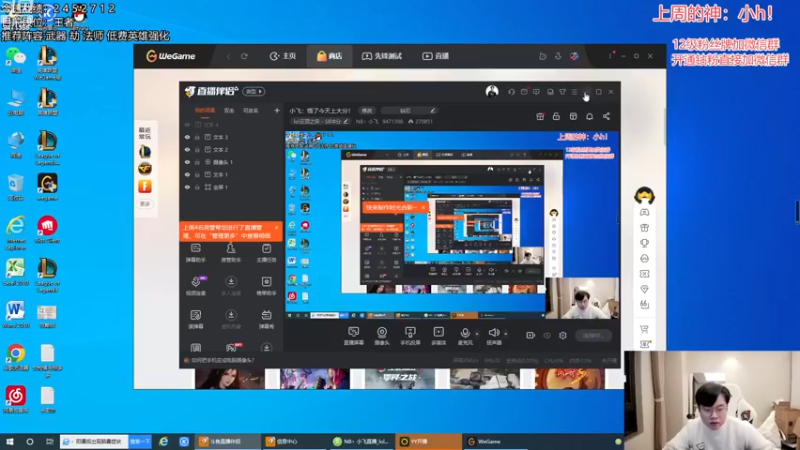Open the WeGame 先锋测试 tab
The height and width of the screenshot is (450, 800).
382,56
